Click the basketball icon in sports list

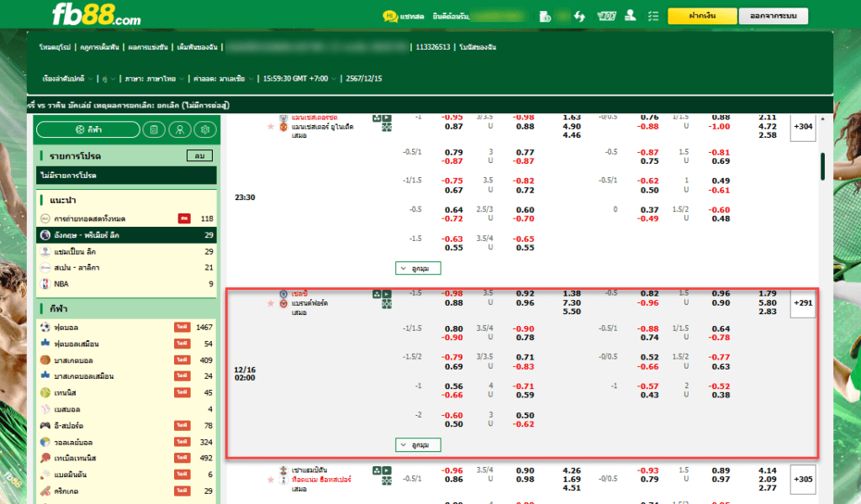(x=45, y=360)
